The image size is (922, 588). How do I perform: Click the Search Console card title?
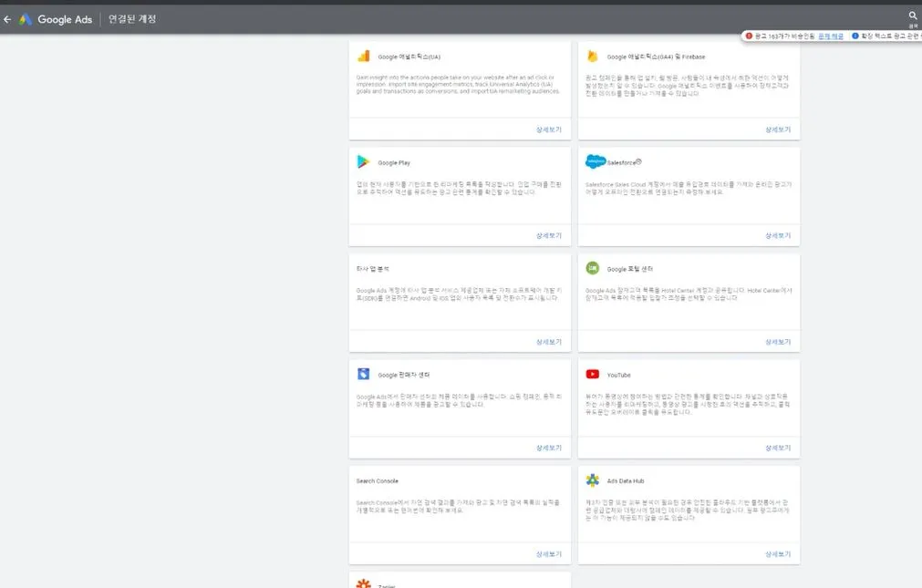coord(377,481)
